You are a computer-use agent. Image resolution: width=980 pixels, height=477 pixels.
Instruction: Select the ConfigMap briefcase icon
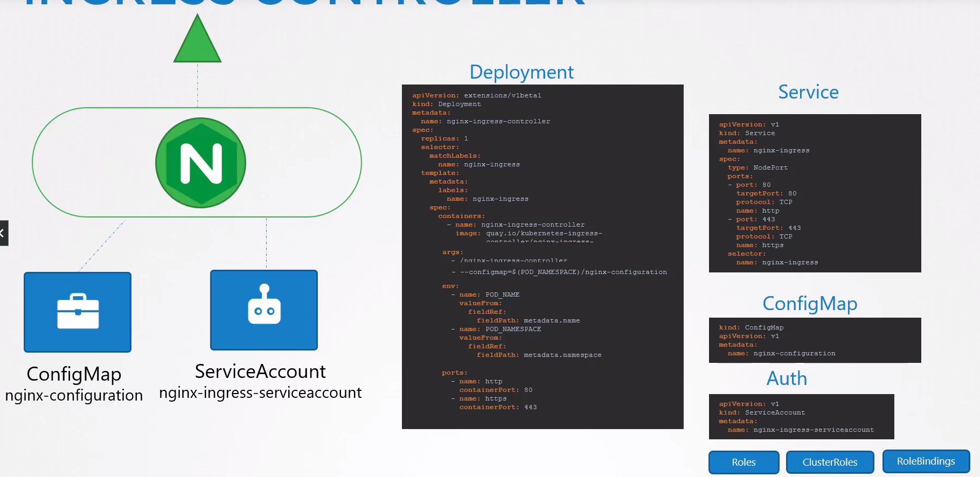pyautogui.click(x=78, y=312)
